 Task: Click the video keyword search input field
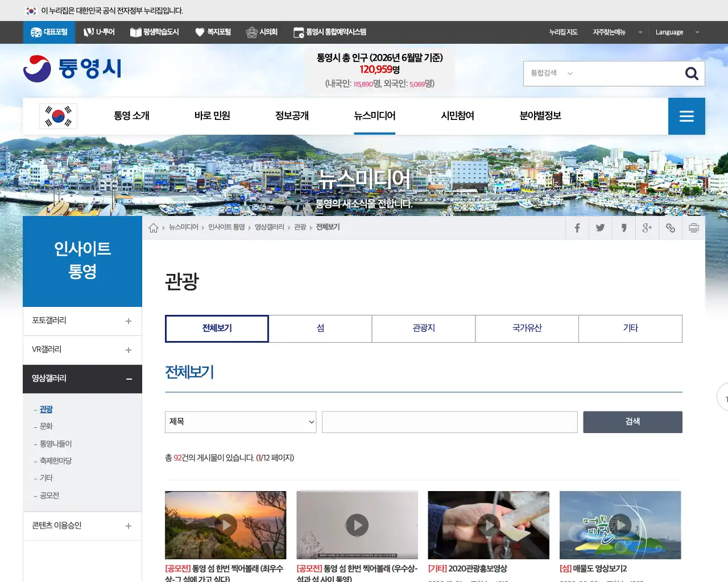pyautogui.click(x=450, y=422)
